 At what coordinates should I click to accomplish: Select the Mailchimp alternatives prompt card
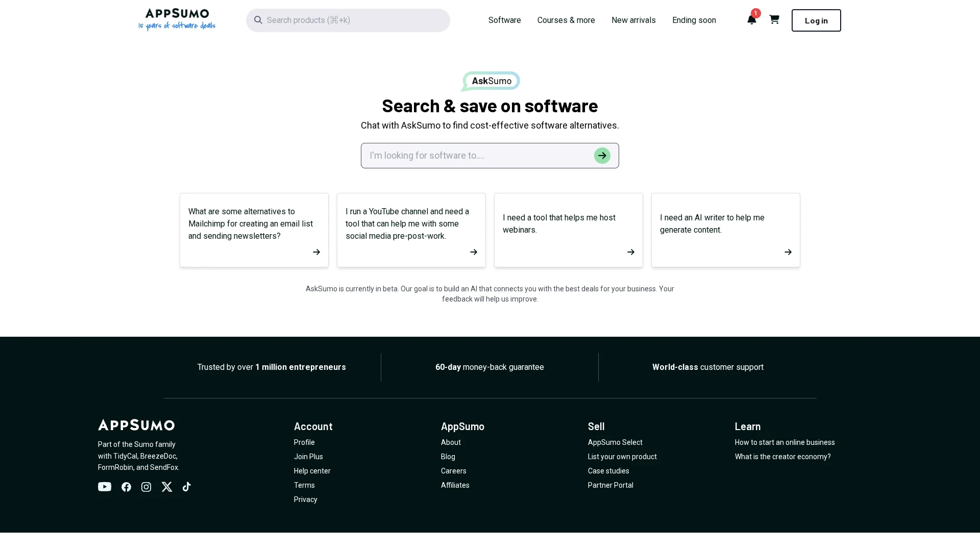pyautogui.click(x=254, y=230)
